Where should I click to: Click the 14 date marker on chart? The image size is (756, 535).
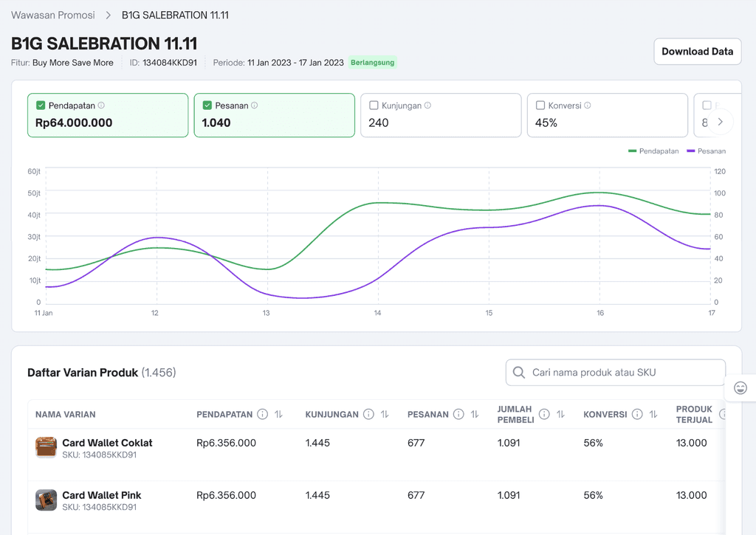click(377, 313)
